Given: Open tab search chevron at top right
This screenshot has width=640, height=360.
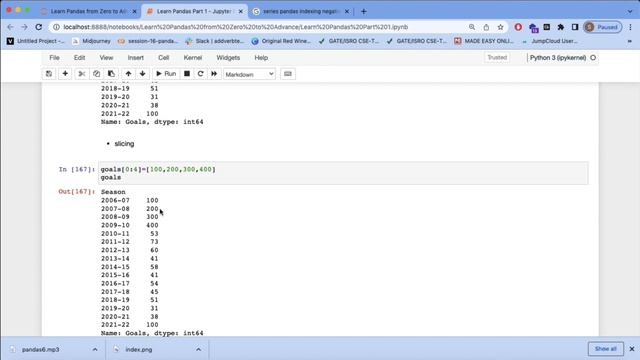Looking at the screenshot, I should (630, 11).
